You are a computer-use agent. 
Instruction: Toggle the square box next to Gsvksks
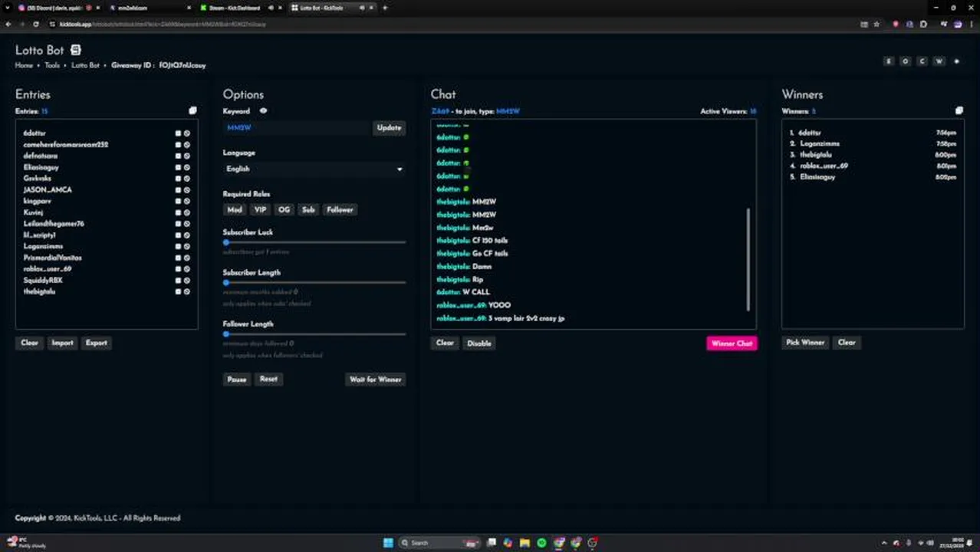tap(178, 179)
